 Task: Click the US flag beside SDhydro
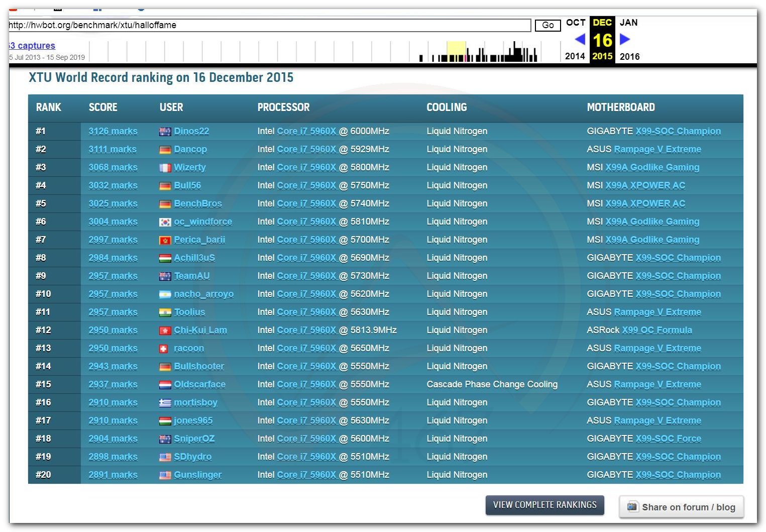(x=165, y=457)
